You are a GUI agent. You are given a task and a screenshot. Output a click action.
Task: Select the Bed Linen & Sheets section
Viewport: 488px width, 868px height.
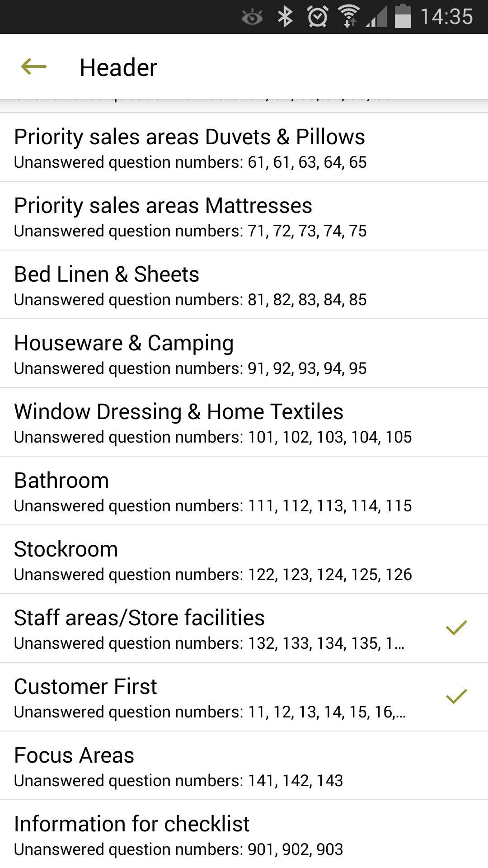click(x=190, y=285)
